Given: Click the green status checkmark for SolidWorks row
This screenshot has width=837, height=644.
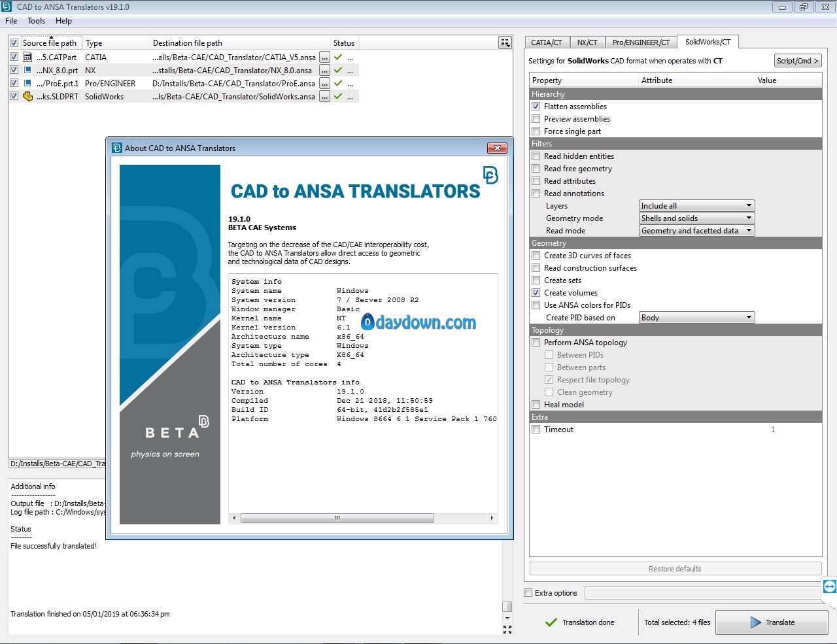Looking at the screenshot, I should coord(338,96).
